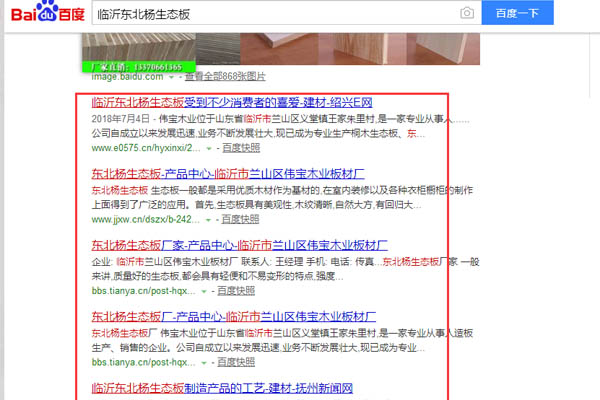Click plywood thumbnail with 厂家直销 banner
Image resolution: width=600 pixels, height=400 pixels.
coord(139,52)
